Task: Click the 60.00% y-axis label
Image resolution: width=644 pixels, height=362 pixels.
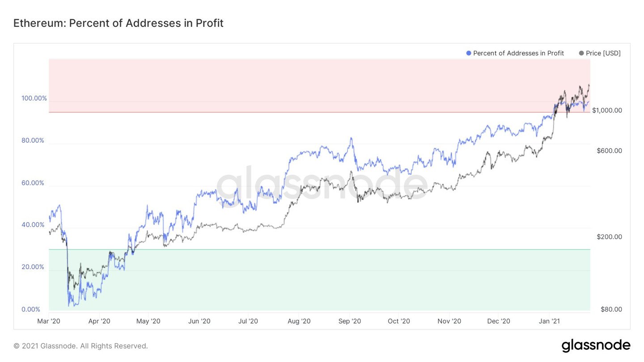Action: (33, 183)
